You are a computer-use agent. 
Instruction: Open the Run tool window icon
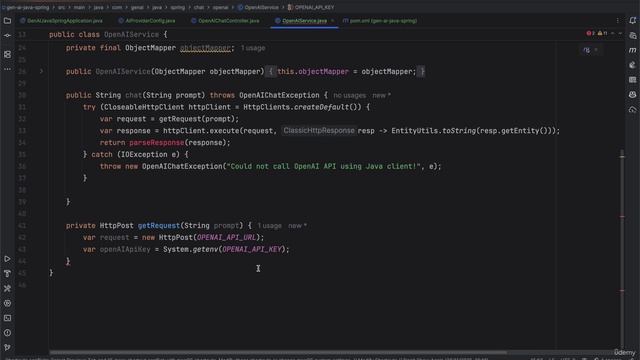[7, 259]
